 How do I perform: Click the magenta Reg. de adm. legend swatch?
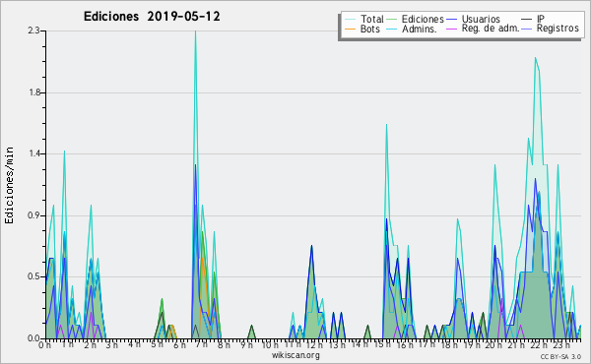[x=451, y=29]
